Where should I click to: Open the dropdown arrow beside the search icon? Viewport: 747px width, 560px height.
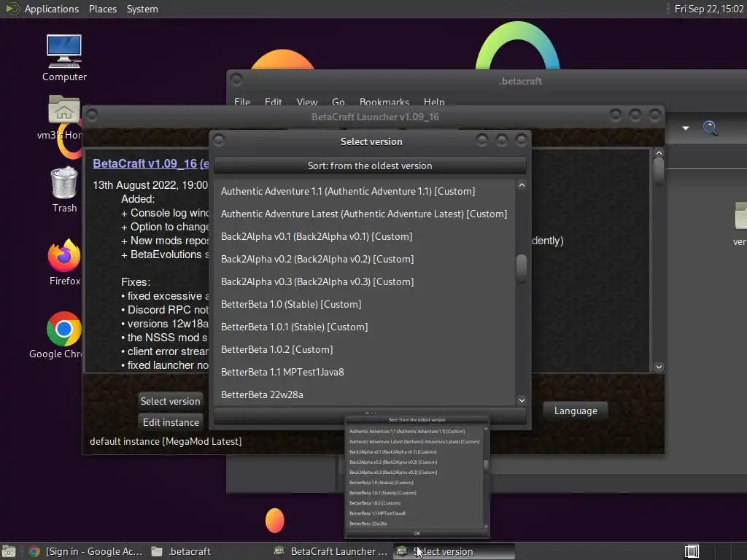pyautogui.click(x=686, y=128)
